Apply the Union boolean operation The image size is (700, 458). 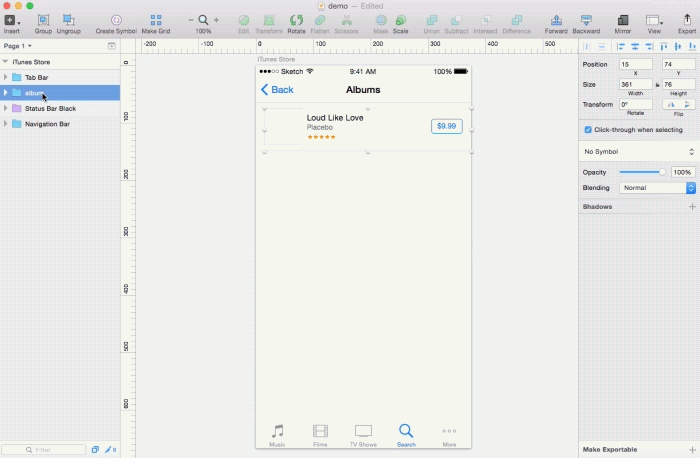(x=432, y=24)
